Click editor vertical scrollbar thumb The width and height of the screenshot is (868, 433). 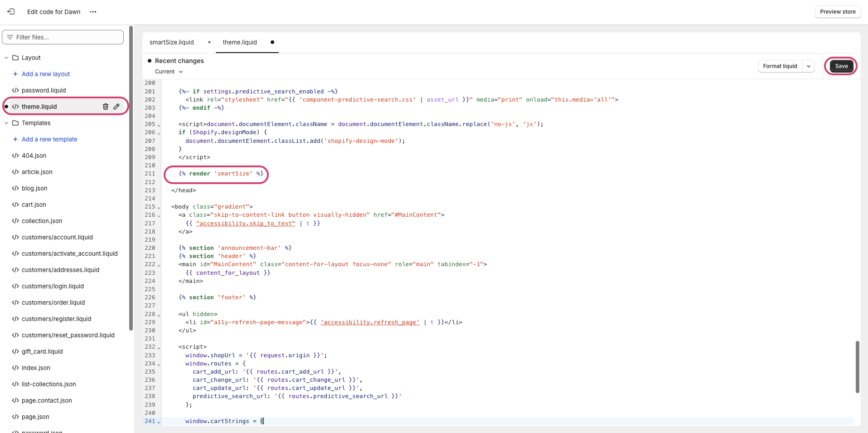coord(857,367)
